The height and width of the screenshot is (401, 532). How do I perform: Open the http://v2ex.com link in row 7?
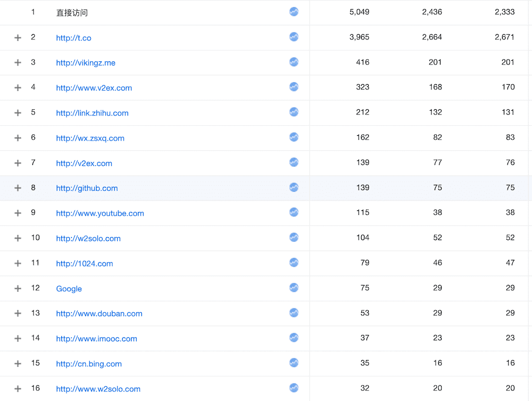tap(84, 163)
